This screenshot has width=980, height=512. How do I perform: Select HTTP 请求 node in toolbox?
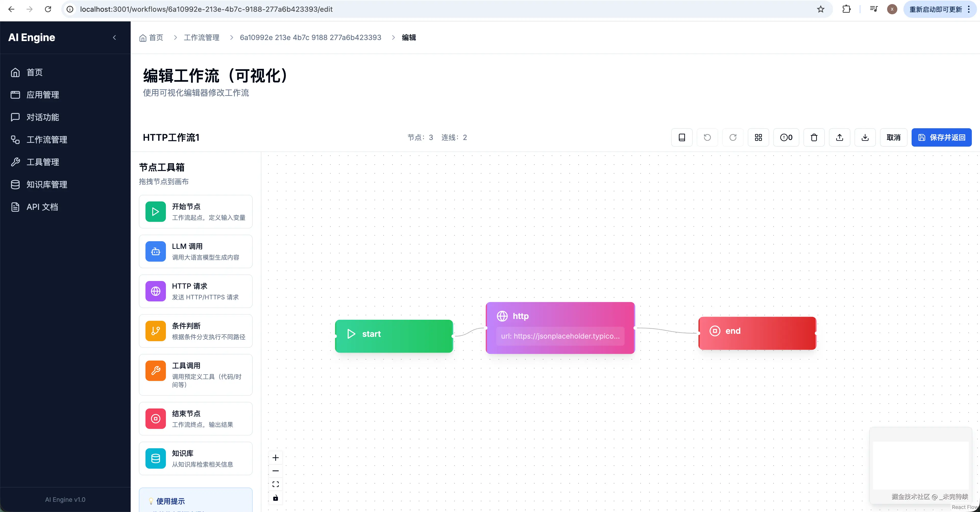[x=195, y=291]
